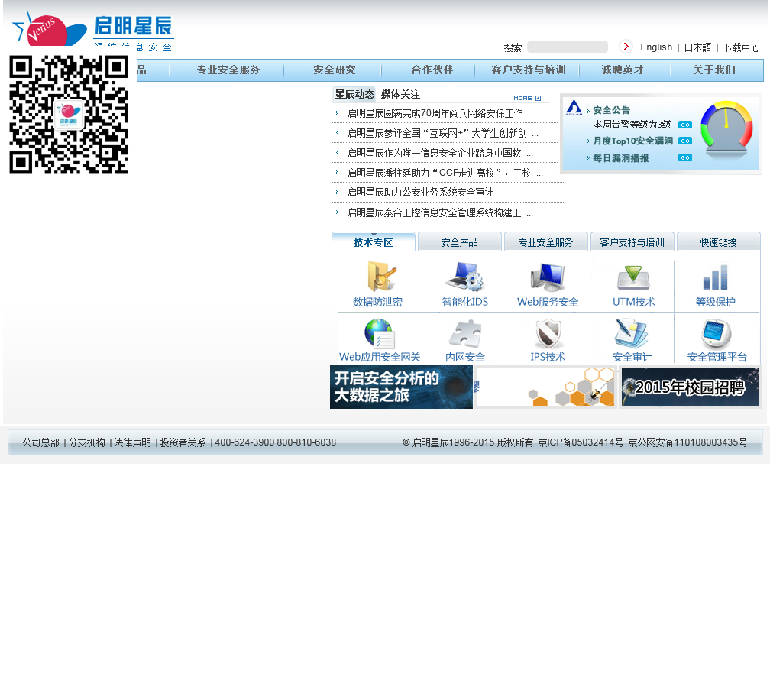Open the Web应用安全网关 globe icon

click(x=380, y=333)
